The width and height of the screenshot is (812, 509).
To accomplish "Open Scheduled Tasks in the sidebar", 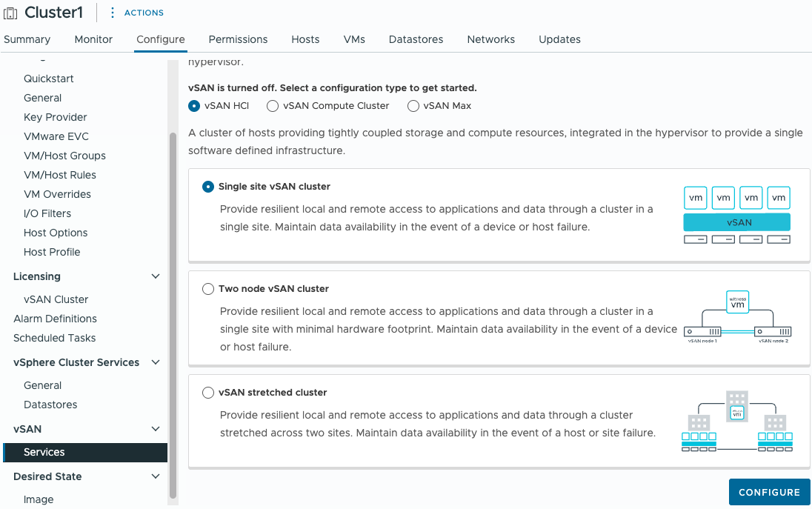I will [54, 338].
